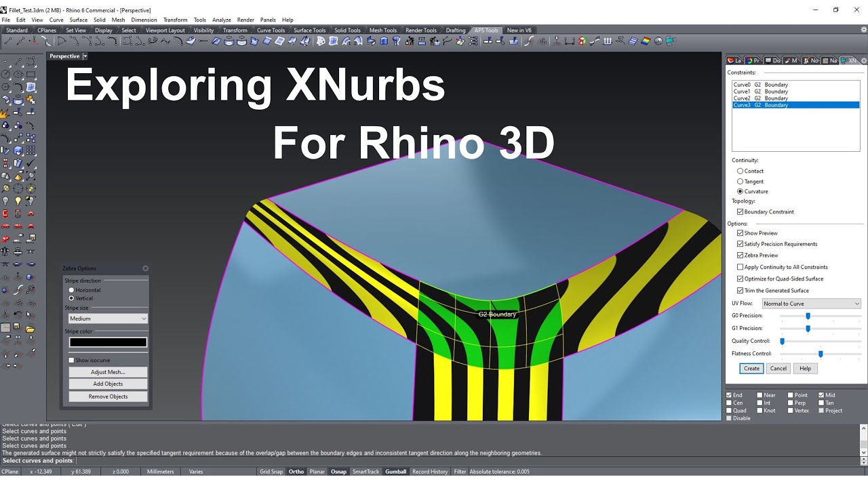This screenshot has width=868, height=488.
Task: Select Tangent continuity radio button
Action: click(x=740, y=181)
